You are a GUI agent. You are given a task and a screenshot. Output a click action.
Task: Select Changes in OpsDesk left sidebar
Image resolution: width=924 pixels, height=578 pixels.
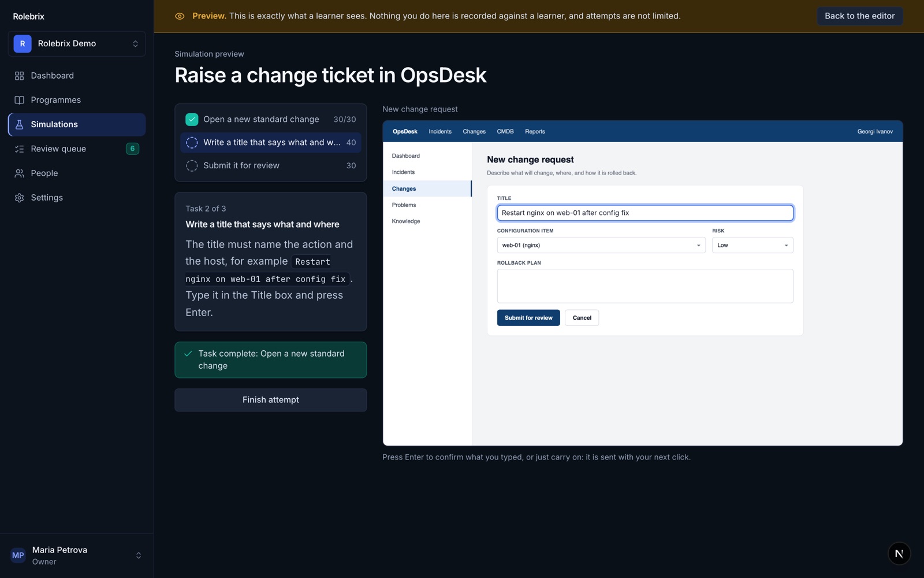(427, 188)
